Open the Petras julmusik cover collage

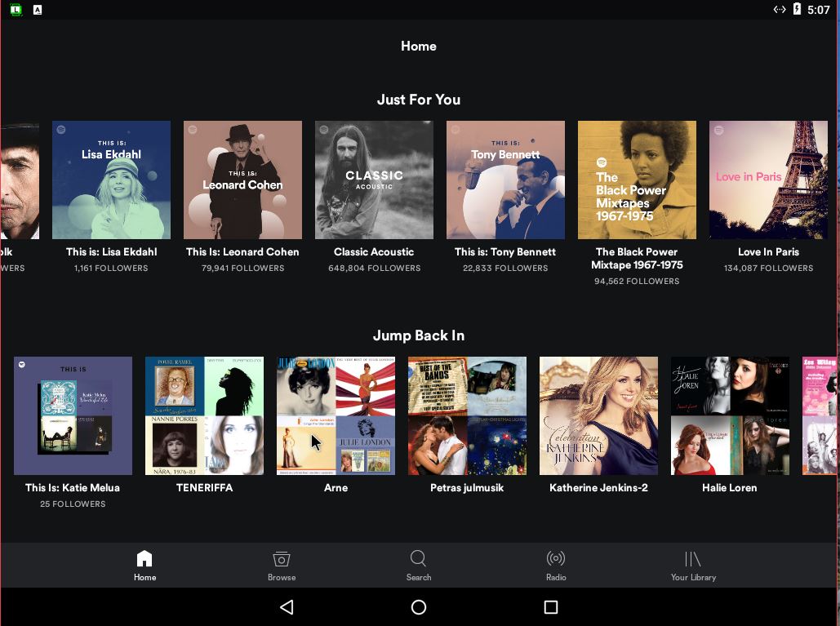467,415
